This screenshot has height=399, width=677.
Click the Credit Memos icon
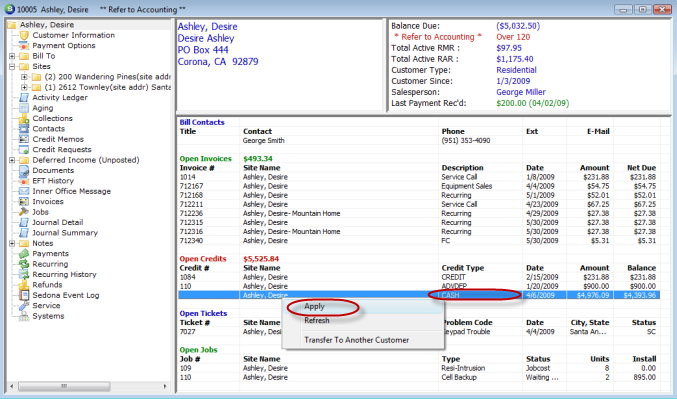tap(24, 139)
